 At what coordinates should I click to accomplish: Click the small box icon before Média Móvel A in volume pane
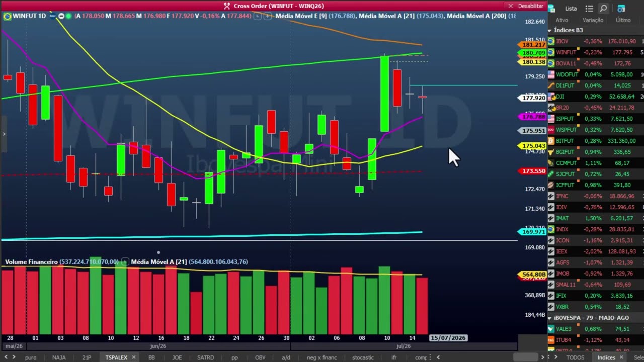point(125,262)
